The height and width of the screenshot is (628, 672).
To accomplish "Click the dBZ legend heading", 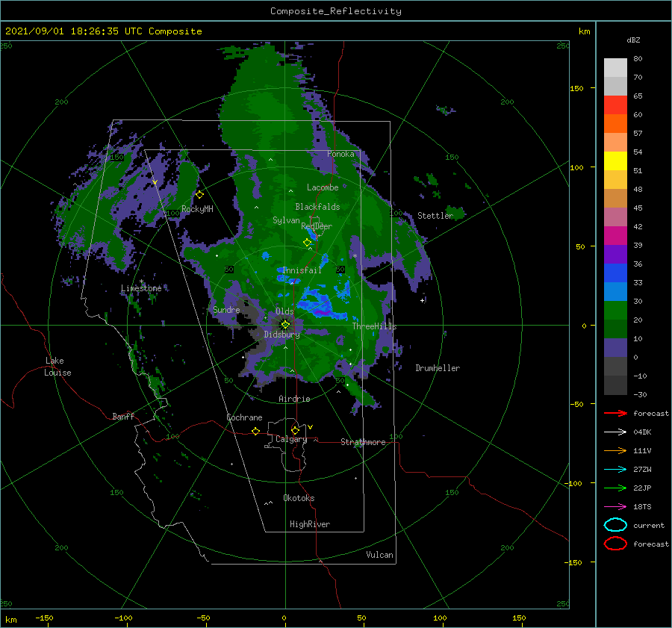I will [x=633, y=40].
